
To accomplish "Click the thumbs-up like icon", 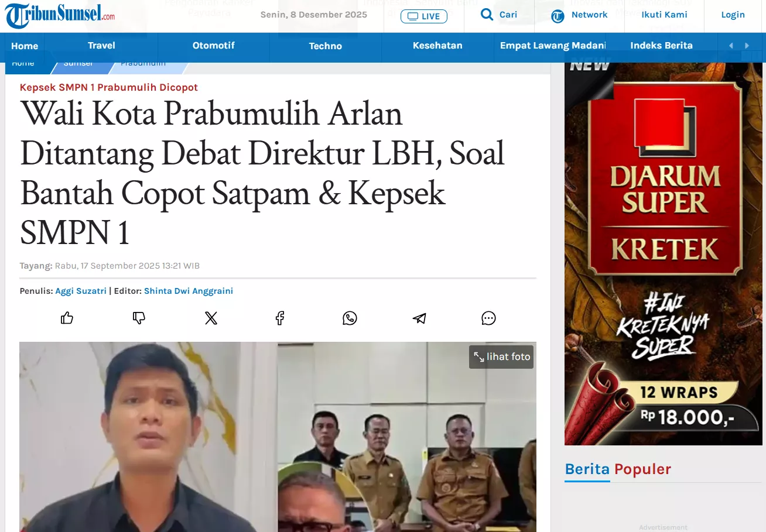I will pos(67,318).
